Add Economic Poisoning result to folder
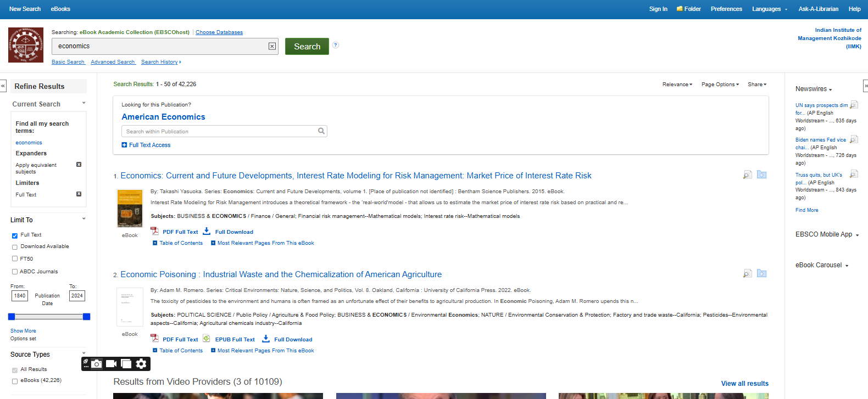 pyautogui.click(x=761, y=273)
